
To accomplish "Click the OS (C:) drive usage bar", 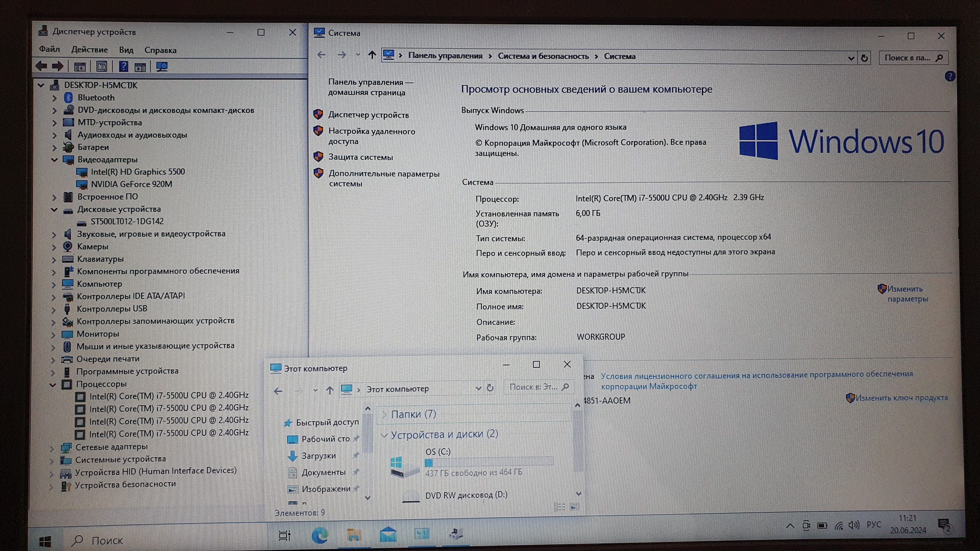I will tap(489, 462).
